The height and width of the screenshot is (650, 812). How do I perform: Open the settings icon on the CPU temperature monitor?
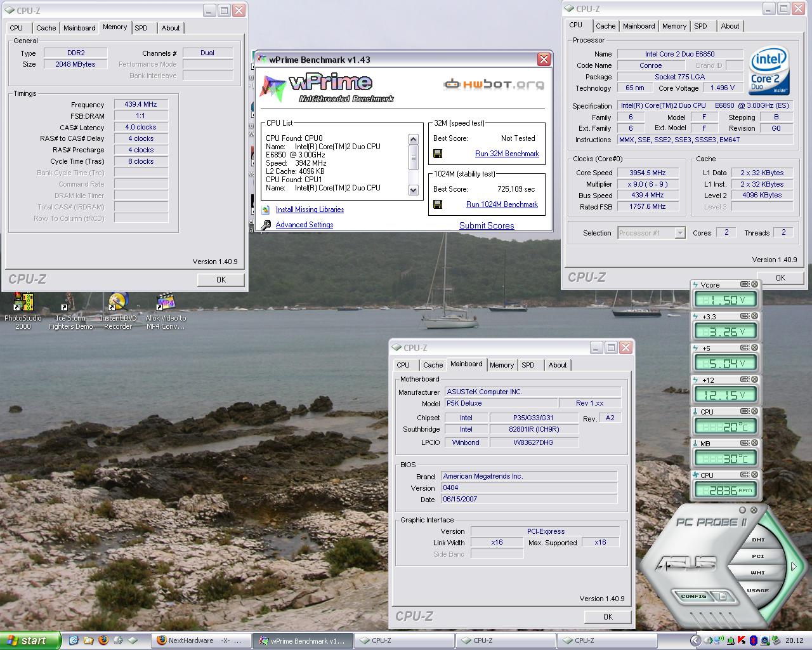tap(745, 411)
